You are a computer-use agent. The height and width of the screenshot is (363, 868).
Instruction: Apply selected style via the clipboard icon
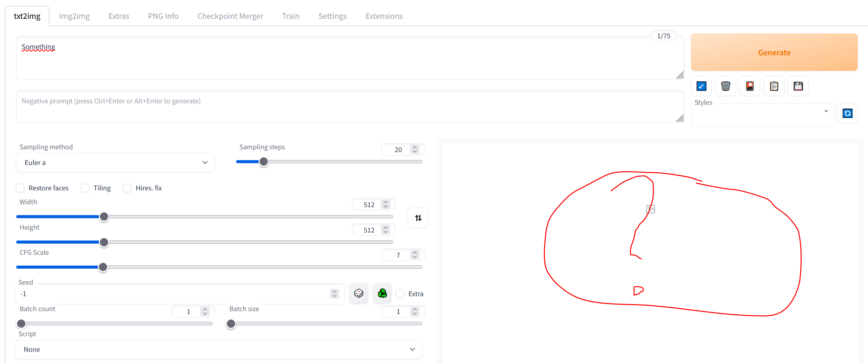774,86
